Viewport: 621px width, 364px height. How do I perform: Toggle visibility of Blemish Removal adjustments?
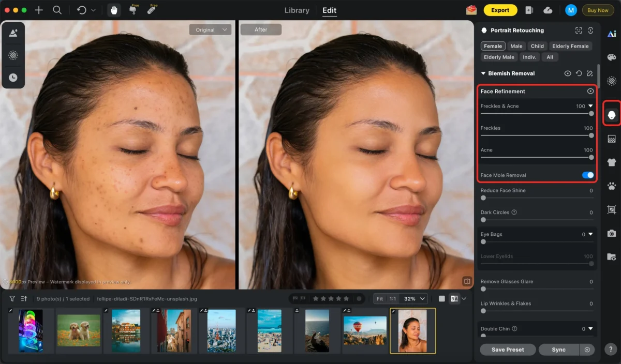pyautogui.click(x=568, y=73)
